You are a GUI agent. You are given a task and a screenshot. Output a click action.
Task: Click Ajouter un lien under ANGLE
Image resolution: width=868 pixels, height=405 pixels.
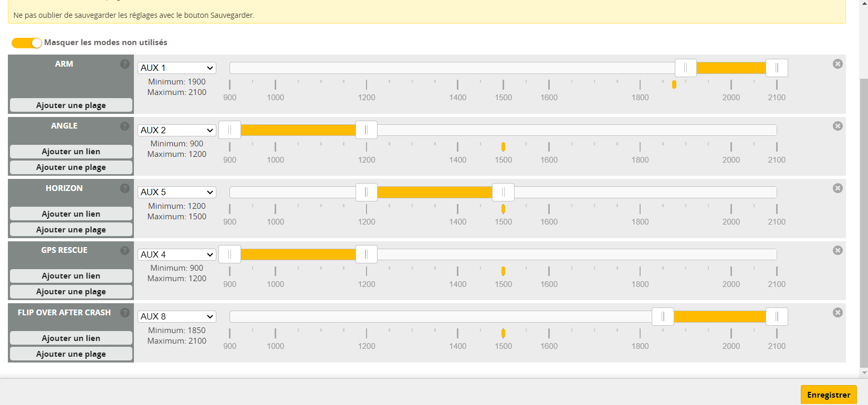coord(71,152)
